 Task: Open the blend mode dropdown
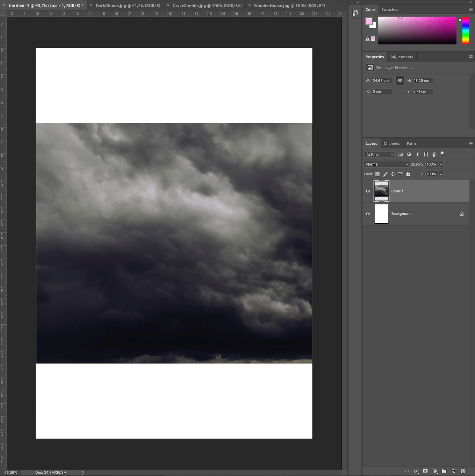click(386, 164)
